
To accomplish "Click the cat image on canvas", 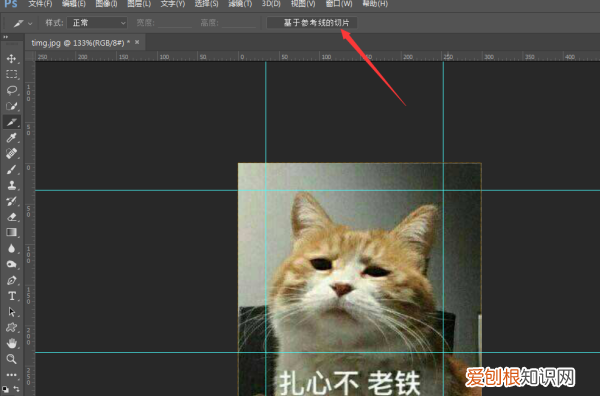I will pyautogui.click(x=360, y=279).
